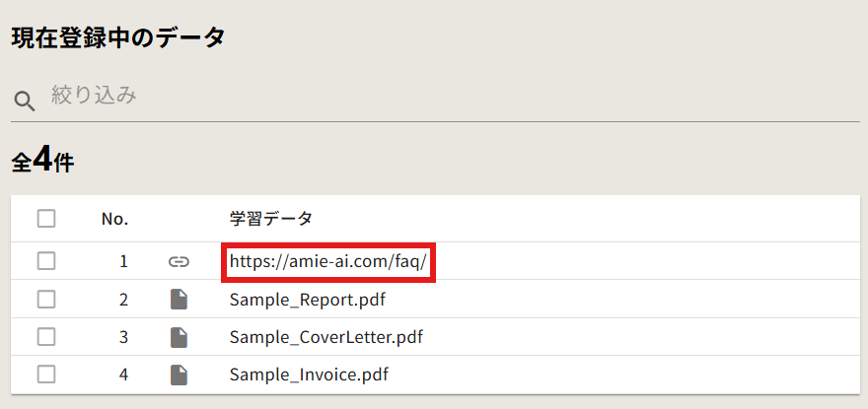Click the number 1 in the first row
868x409 pixels.
(x=123, y=261)
